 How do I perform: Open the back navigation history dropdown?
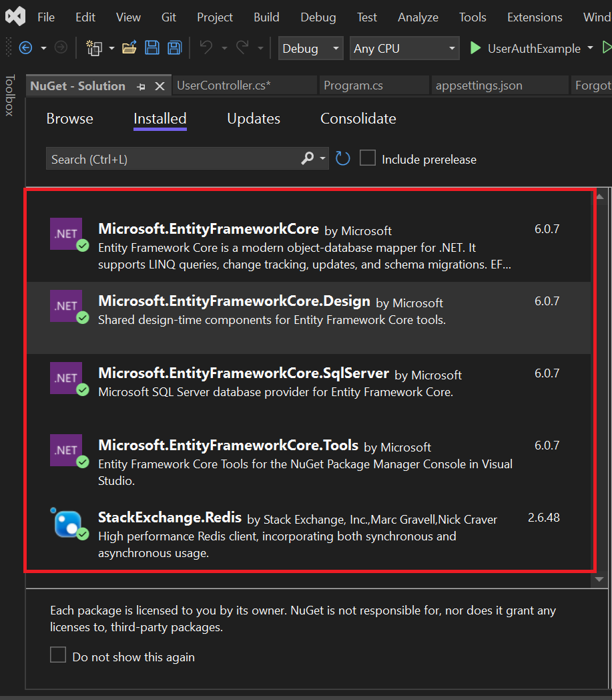(x=44, y=48)
